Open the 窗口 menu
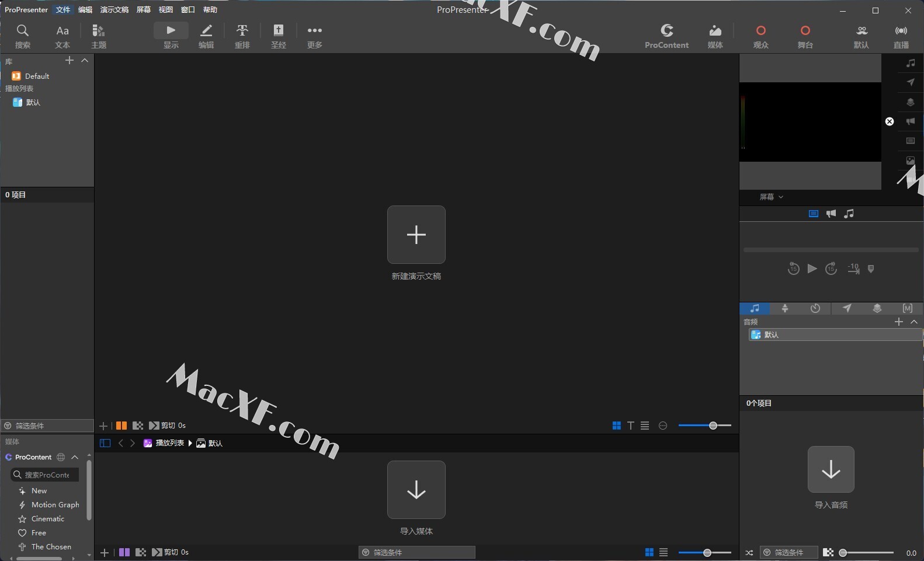Screen dimensions: 924x561 coord(188,10)
